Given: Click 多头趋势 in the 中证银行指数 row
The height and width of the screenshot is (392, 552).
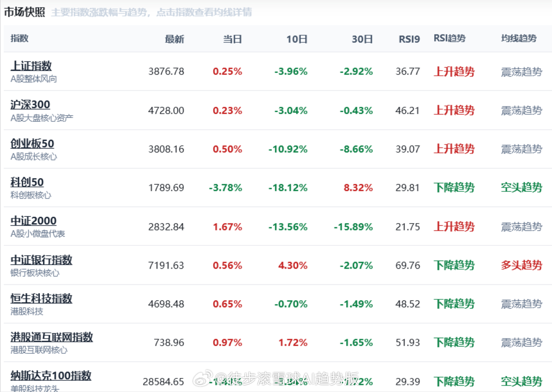Looking at the screenshot, I should click(x=521, y=265).
